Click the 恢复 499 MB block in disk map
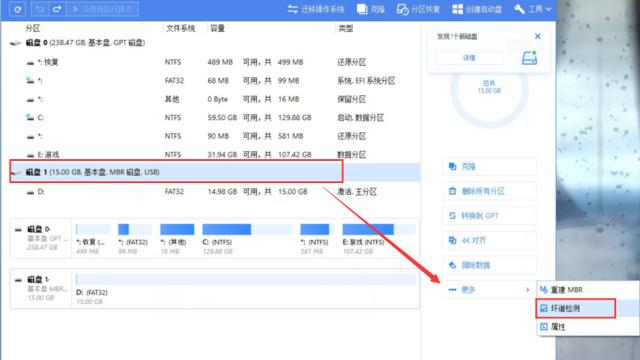This screenshot has width=640, height=360. point(93,238)
